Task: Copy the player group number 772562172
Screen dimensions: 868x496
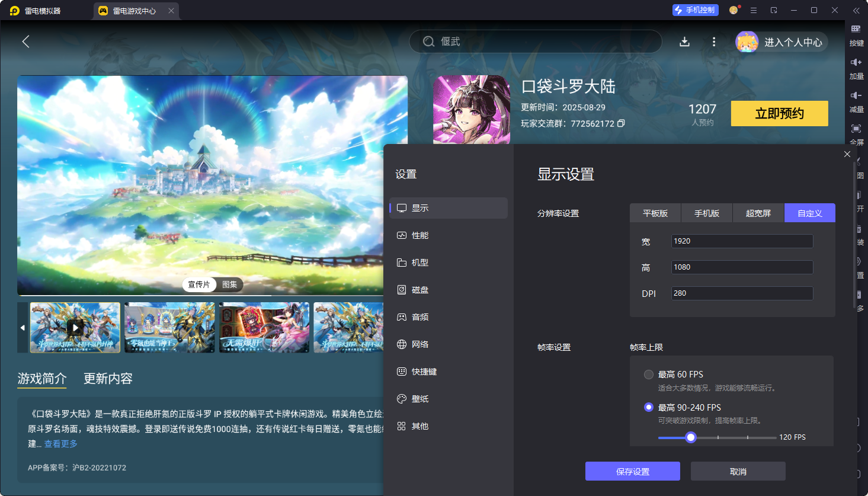Action: pos(621,123)
